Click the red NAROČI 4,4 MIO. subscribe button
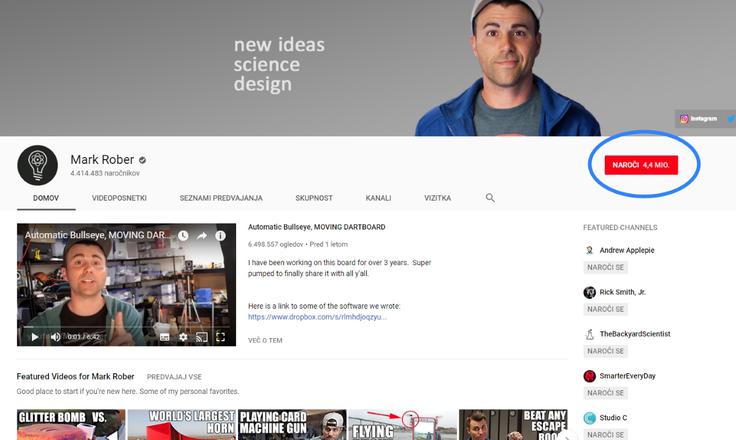Viewport: 736px width, 440px height. click(x=641, y=165)
